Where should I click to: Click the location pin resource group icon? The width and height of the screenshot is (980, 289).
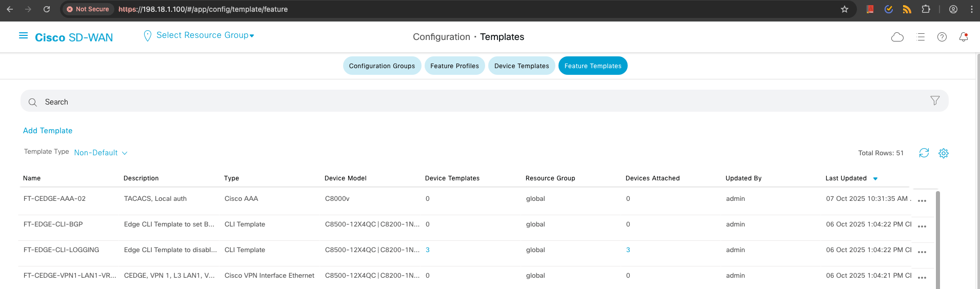pyautogui.click(x=148, y=36)
